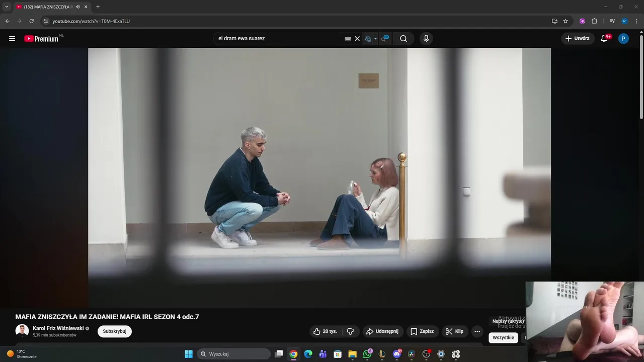Select the Wszystkie filter chip
The image size is (644, 362).
(503, 338)
